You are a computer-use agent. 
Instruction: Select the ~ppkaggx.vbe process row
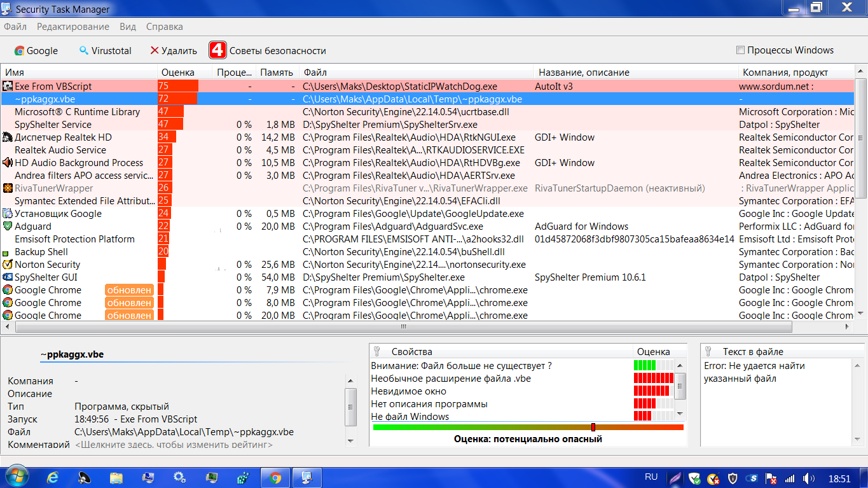click(428, 99)
